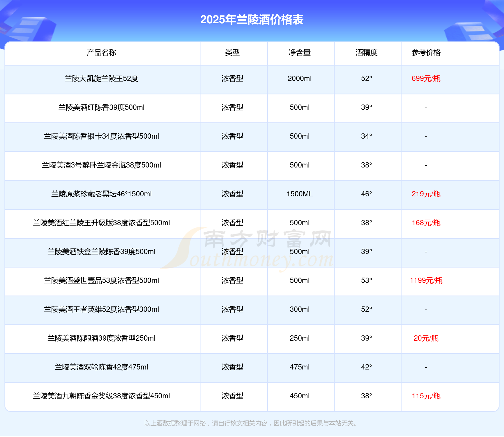504x437 pixels.
Task: Select product 兰陵美酒红陈香39度500ml
Action: coord(101,107)
